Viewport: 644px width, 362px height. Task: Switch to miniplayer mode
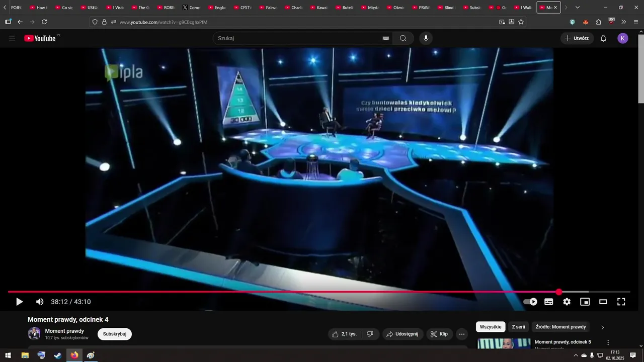coord(585,302)
